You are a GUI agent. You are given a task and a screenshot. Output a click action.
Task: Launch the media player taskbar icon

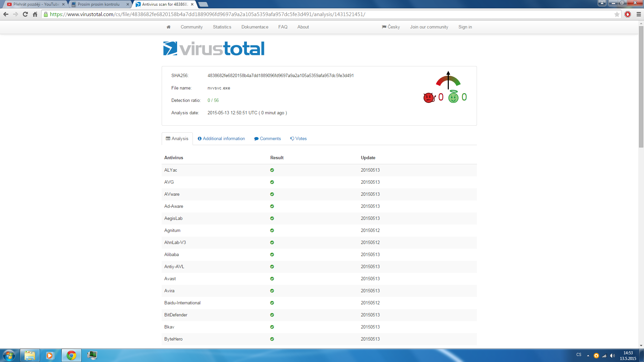point(50,355)
